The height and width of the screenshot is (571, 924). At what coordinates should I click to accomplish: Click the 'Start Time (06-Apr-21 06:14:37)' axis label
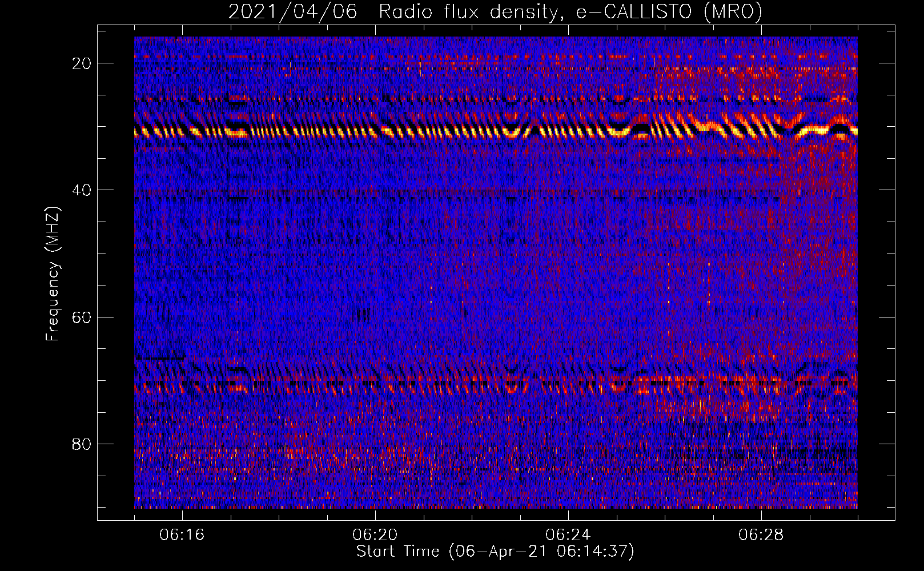coord(495,552)
